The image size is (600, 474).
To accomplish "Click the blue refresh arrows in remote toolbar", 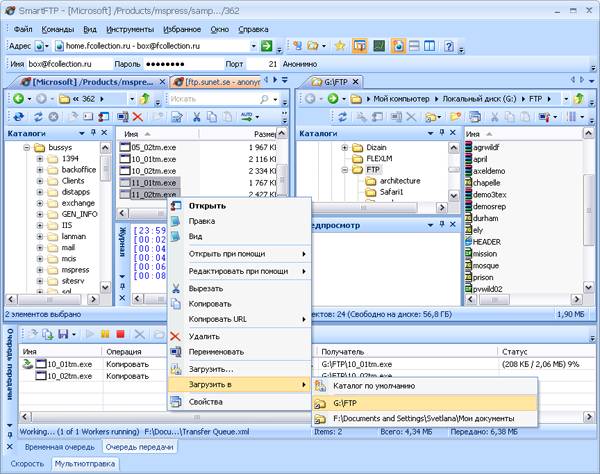I will [38, 117].
